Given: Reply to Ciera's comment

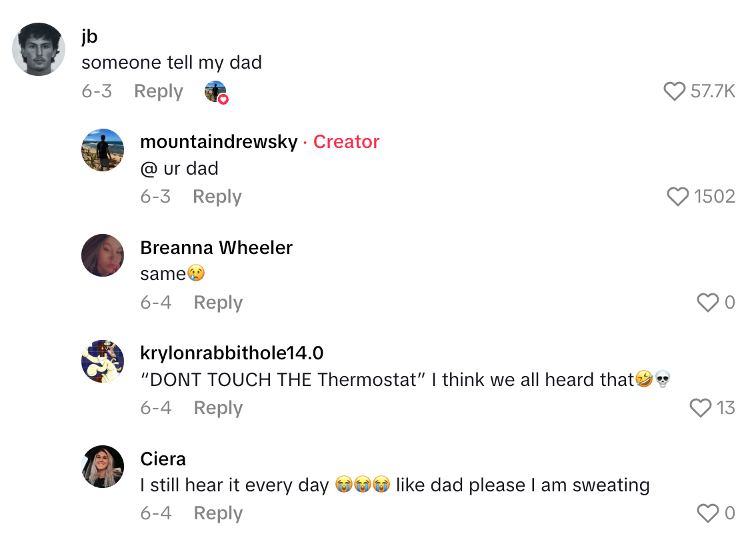Looking at the screenshot, I should click(x=218, y=513).
